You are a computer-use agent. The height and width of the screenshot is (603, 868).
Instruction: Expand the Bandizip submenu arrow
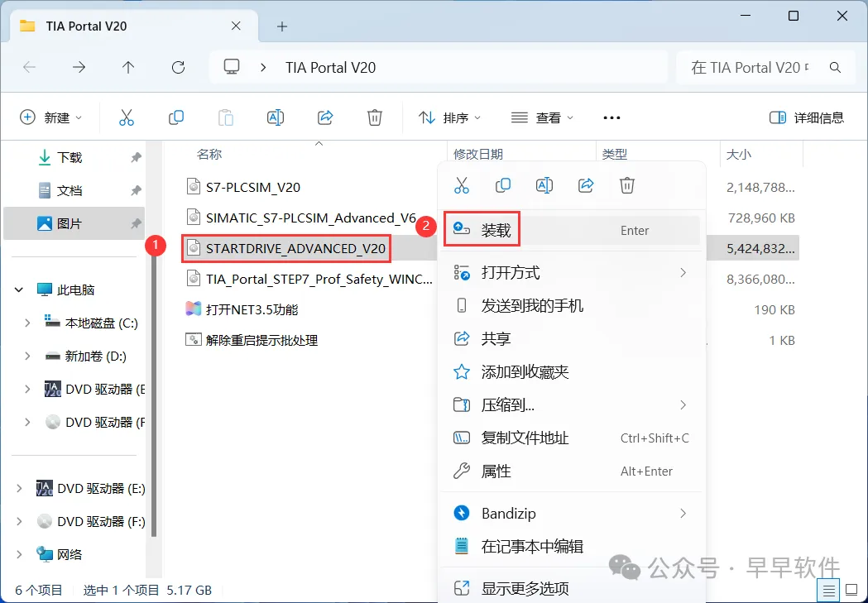683,514
